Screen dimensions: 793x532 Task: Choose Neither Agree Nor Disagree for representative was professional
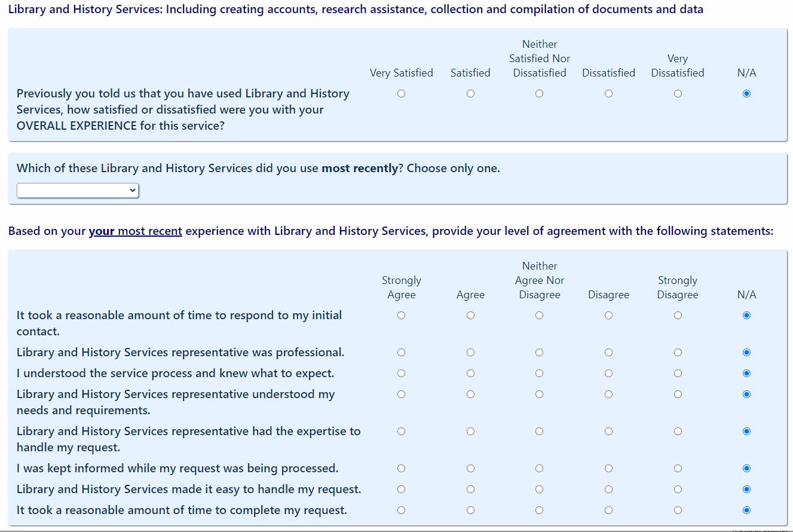click(x=539, y=353)
